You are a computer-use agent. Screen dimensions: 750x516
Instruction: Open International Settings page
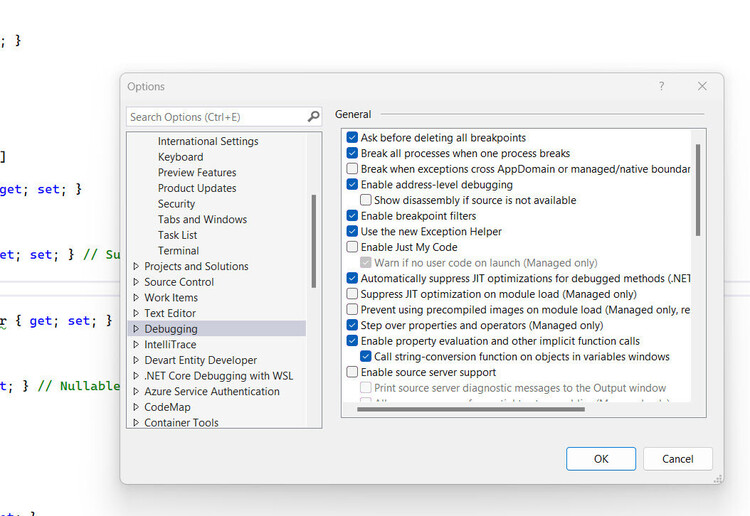(x=208, y=142)
